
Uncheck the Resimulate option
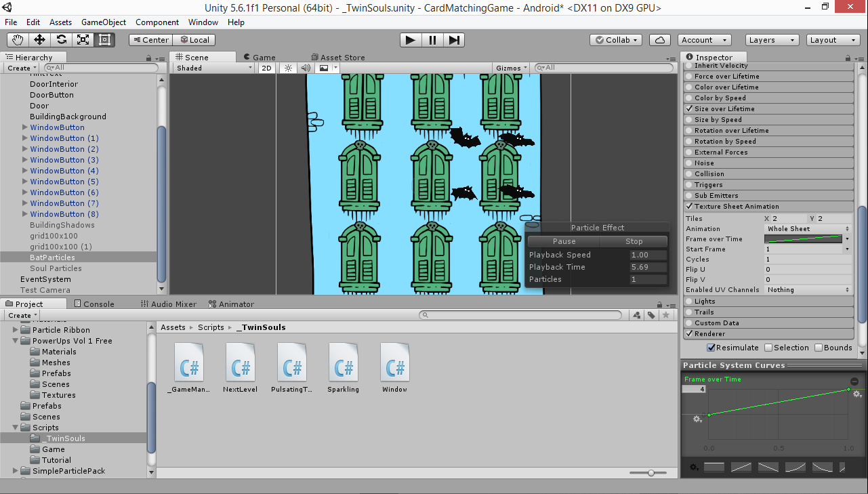(711, 347)
